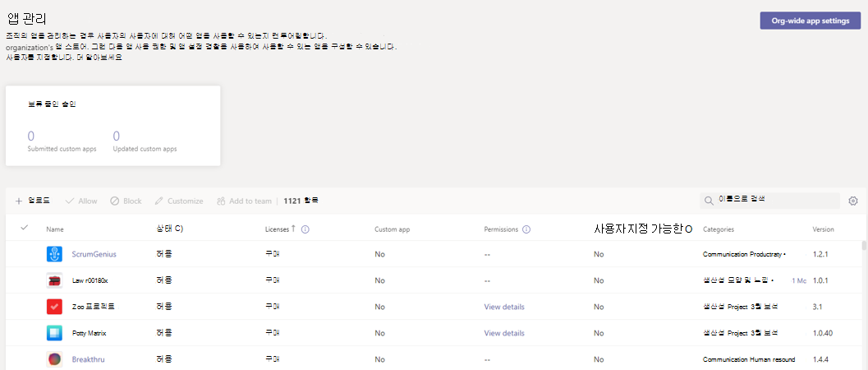Click Add to team action
The width and height of the screenshot is (868, 370).
tap(244, 201)
